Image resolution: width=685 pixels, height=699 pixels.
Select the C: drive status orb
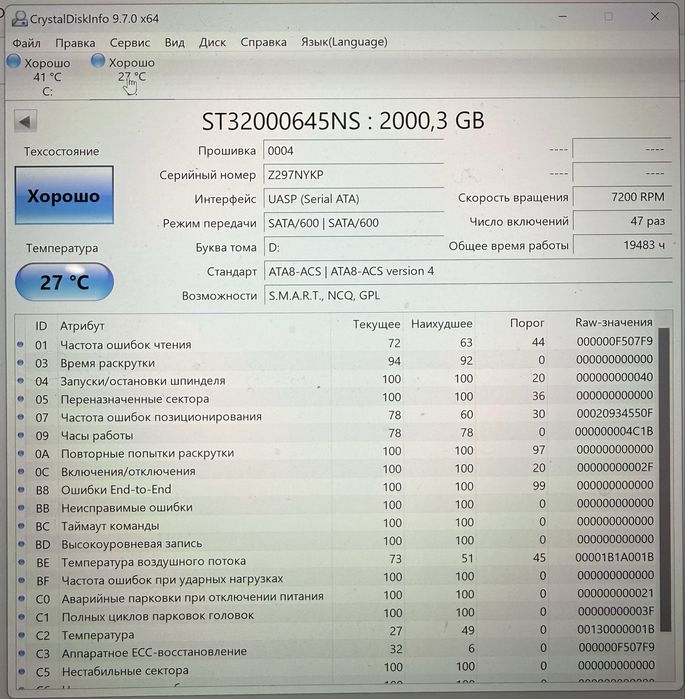tap(14, 61)
